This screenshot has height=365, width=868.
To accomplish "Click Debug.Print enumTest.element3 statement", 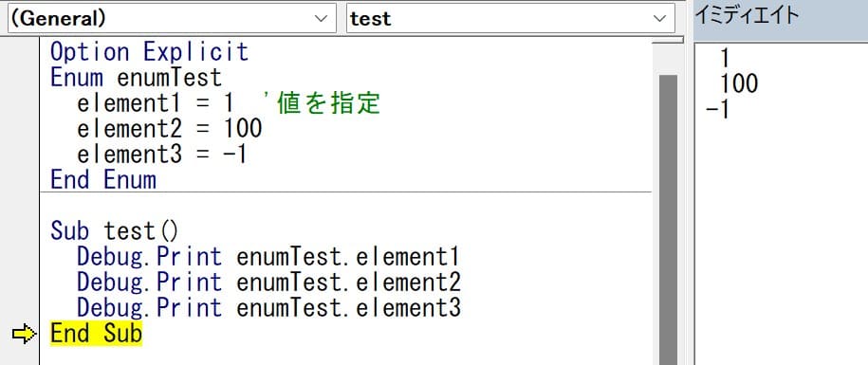I will coord(268,307).
